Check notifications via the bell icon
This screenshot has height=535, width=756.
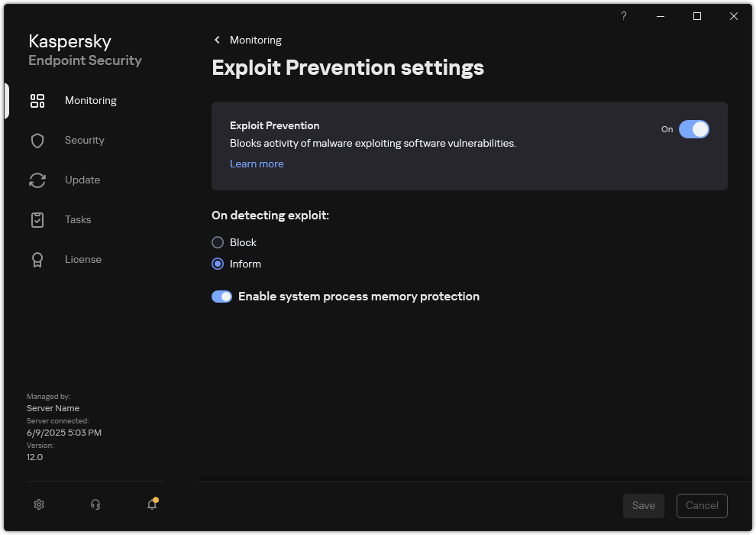(x=152, y=504)
